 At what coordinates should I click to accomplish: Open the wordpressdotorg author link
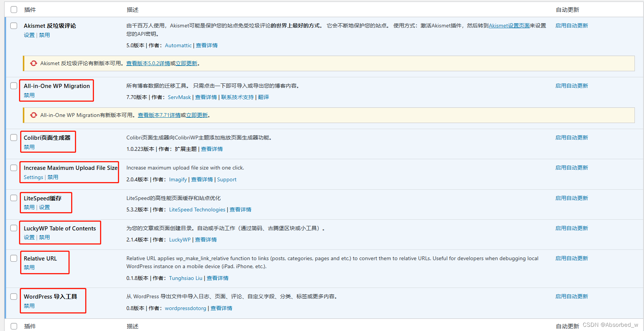(186, 308)
